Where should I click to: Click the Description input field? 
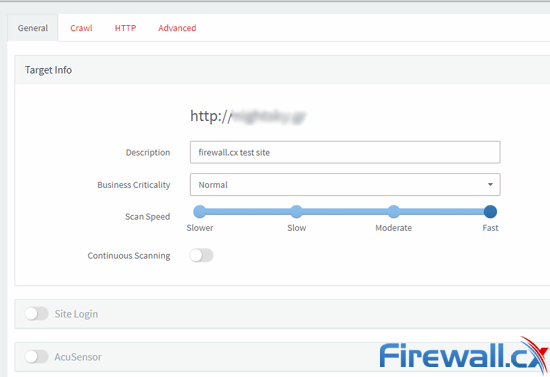[x=345, y=152]
